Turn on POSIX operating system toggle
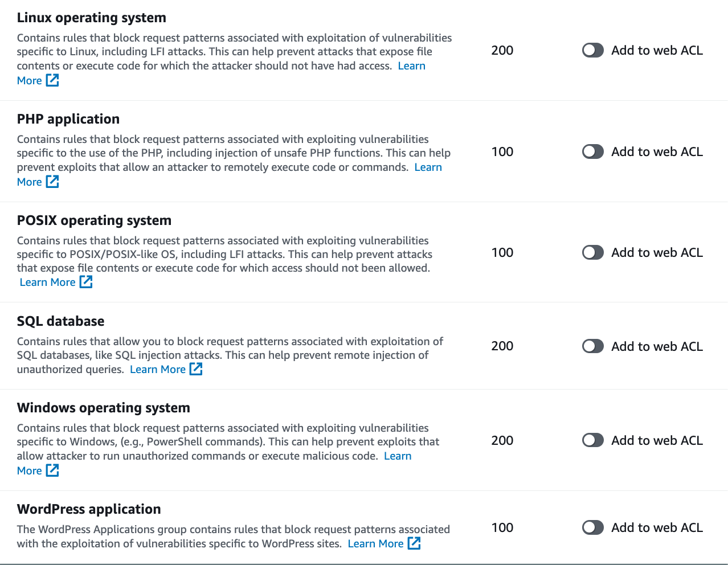This screenshot has height=565, width=728. (592, 252)
